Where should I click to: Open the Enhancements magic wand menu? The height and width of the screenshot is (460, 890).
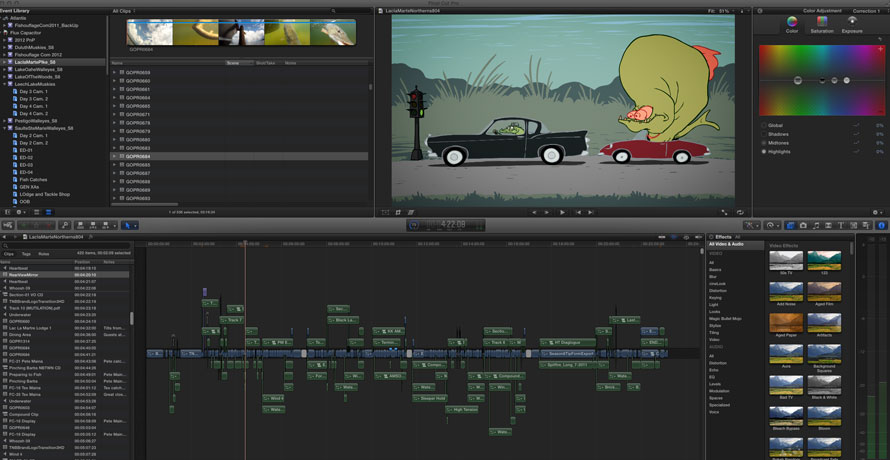click(752, 225)
